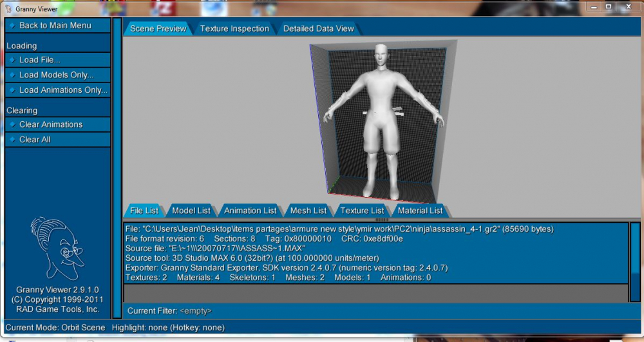Switch to the Texture Inspection tab
The height and width of the screenshot is (342, 644).
[234, 29]
